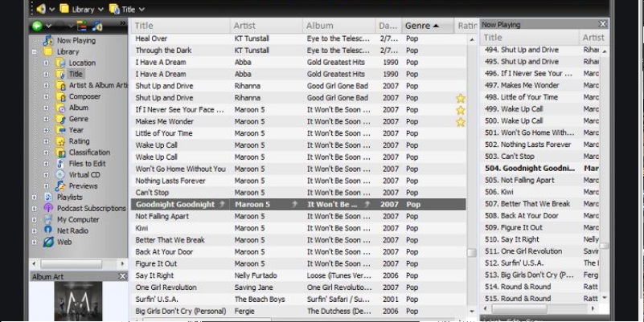The height and width of the screenshot is (322, 644).
Task: Expand the Playlists tree node
Action: 35,197
